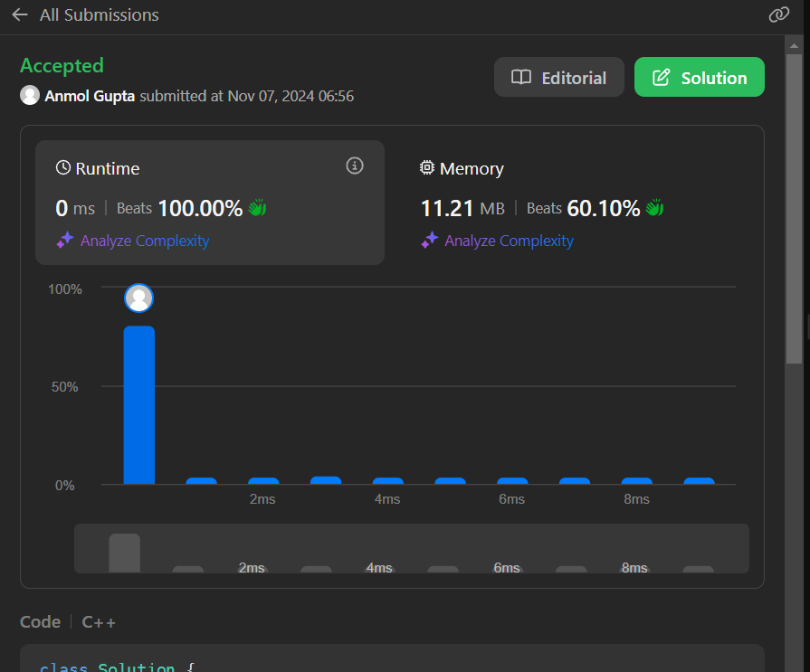Click the page vertical scrollbar thumb

(x=794, y=209)
